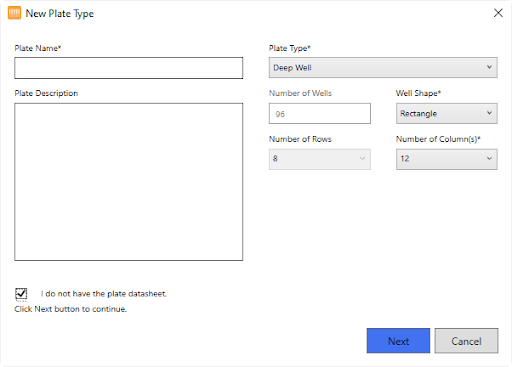Viewport: 512px width, 367px height.
Task: Click the 'I do not have the plate datasheet' label
Action: pos(104,294)
